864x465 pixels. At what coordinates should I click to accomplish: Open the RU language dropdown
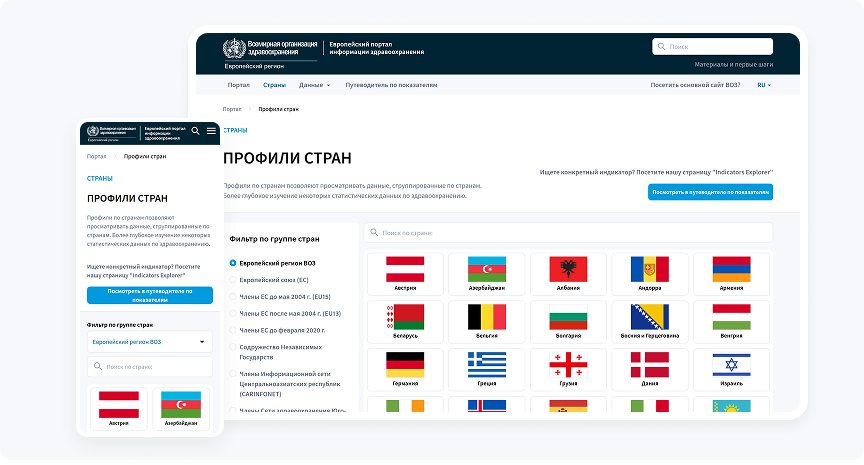click(764, 85)
